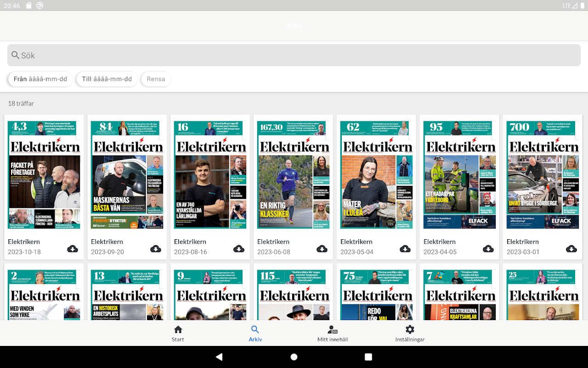
Task: Open the second-row cover numbered 9
Action: tap(210, 295)
